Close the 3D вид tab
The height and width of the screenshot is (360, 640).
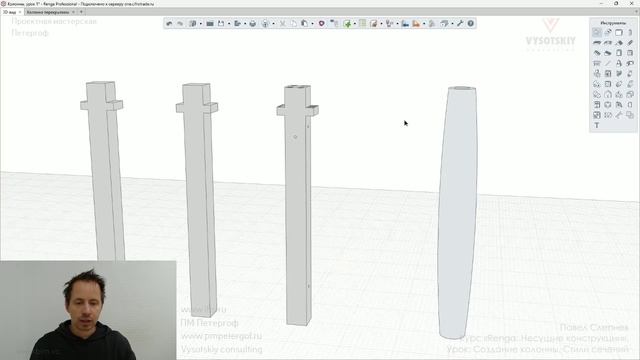tap(20, 12)
